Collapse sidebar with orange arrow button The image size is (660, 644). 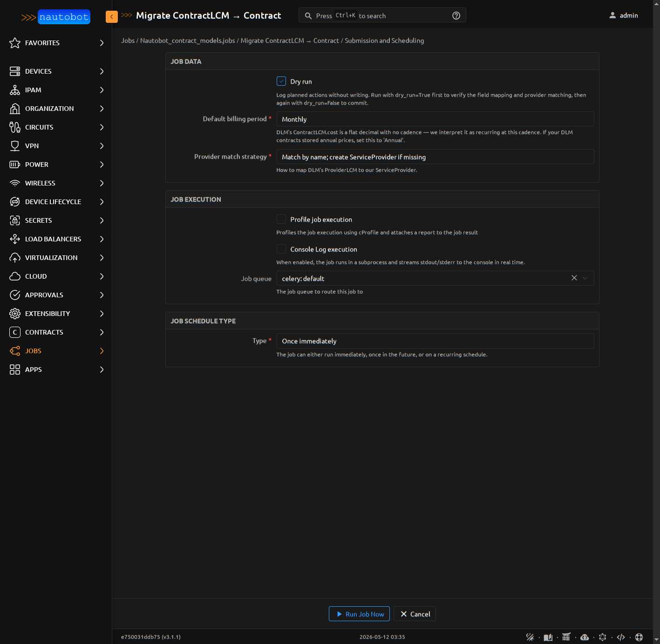112,17
